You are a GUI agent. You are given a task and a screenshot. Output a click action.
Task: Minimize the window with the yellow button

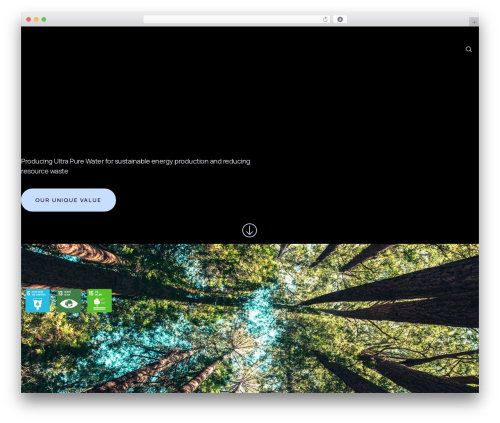36,19
